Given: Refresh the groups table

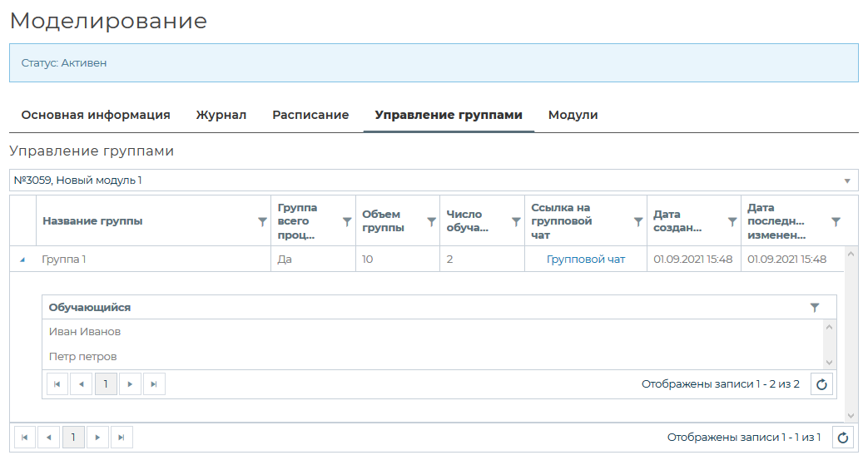Looking at the screenshot, I should click(x=844, y=438).
